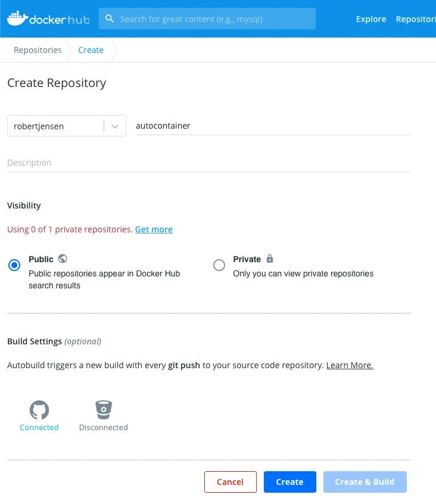Click the blue Create button
Viewport: 436px width, 504px height.
(x=290, y=482)
